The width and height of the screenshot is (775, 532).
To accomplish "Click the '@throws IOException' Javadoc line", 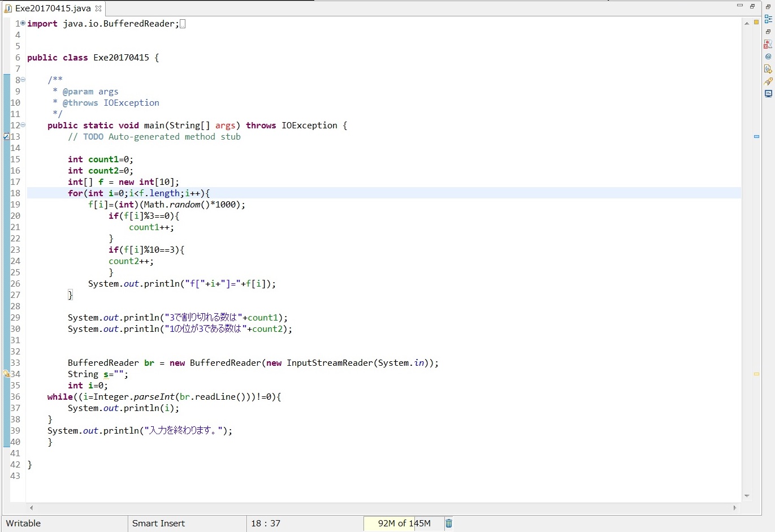I will 106,103.
